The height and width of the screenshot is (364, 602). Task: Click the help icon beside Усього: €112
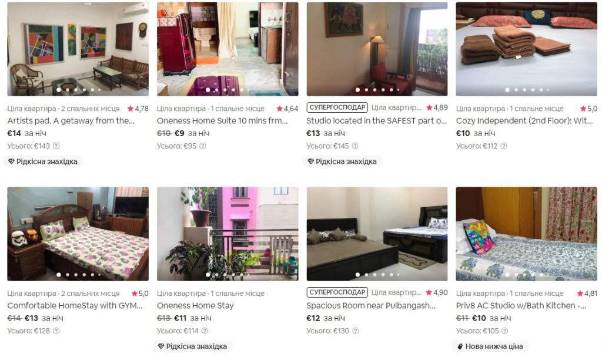[504, 146]
